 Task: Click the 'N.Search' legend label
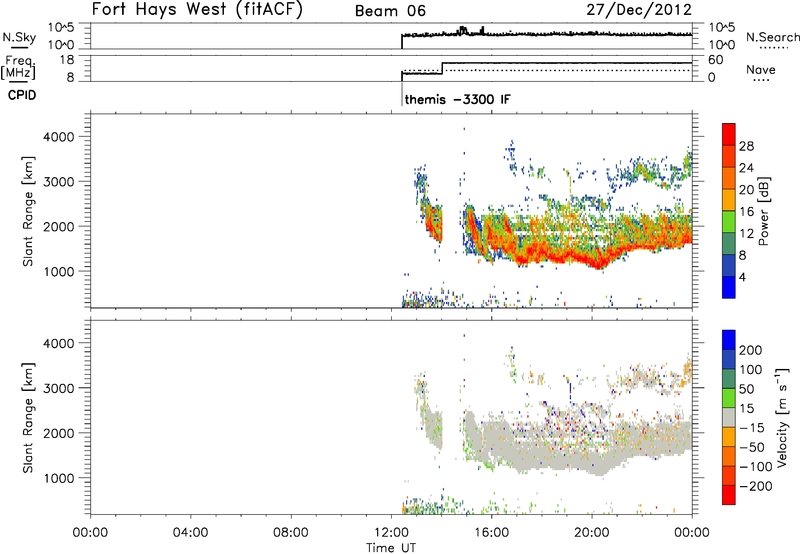tap(773, 37)
